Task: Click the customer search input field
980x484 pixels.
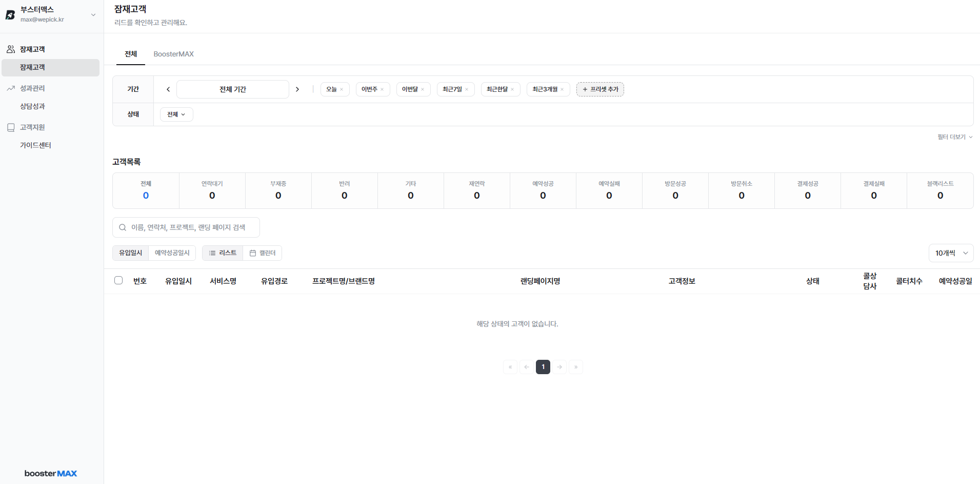Action: tap(186, 227)
